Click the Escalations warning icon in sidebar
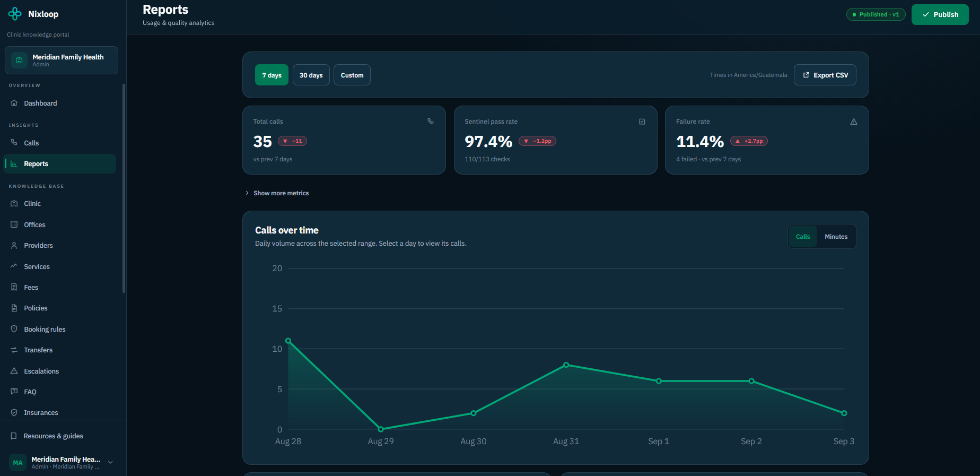Viewport: 980px width, 476px height. coord(14,371)
